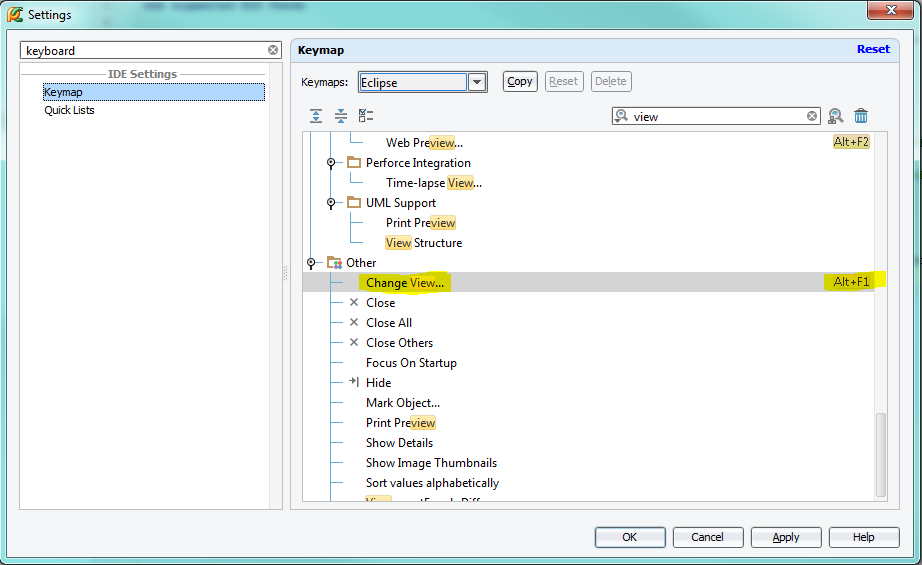
Task: Collapse the Perforce Integration tree node
Action: [x=331, y=162]
